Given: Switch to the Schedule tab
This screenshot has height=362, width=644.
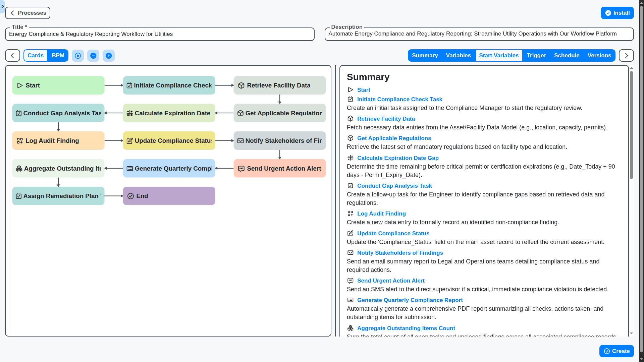Looking at the screenshot, I should [567, 55].
